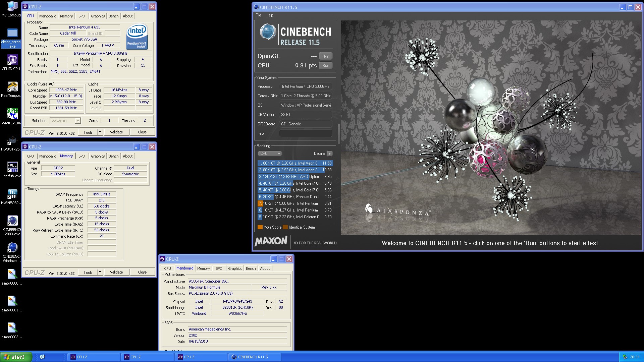The width and height of the screenshot is (644, 362).
Task: Click the Maximus II Formula model field
Action: 219,287
